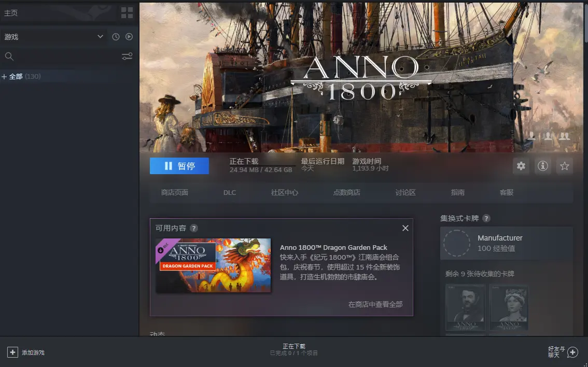Viewport: 588px width, 367px height.
Task: Click the magnifier search icon in sidebar
Action: (9, 56)
